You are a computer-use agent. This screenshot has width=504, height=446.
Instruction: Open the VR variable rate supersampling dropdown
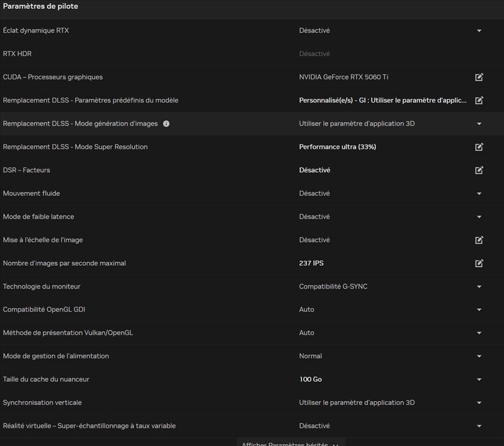479,426
